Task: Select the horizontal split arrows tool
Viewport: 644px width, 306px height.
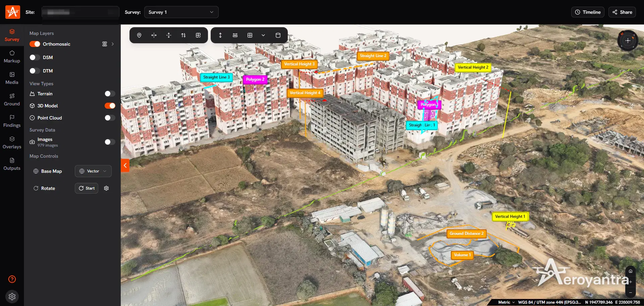Action: 154,35
